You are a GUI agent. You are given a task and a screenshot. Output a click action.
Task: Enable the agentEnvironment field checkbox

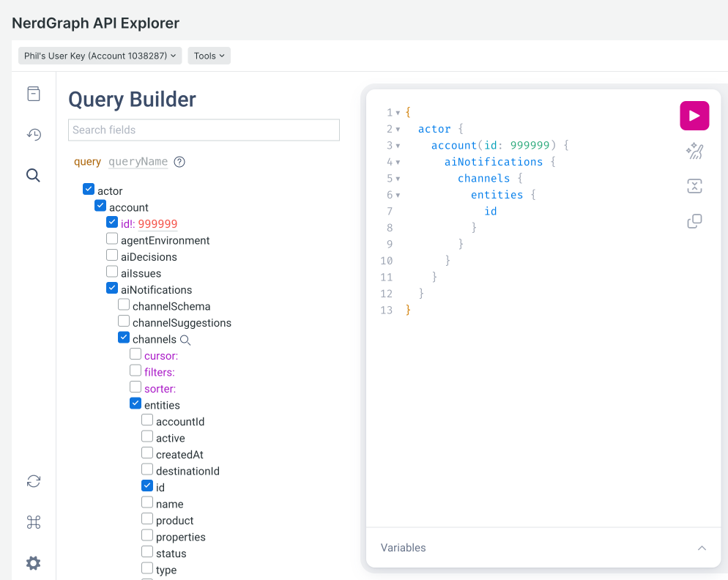[112, 239]
